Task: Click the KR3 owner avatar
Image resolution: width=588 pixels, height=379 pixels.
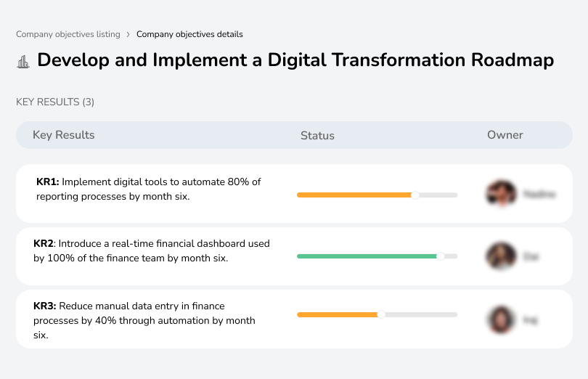Action: [502, 319]
